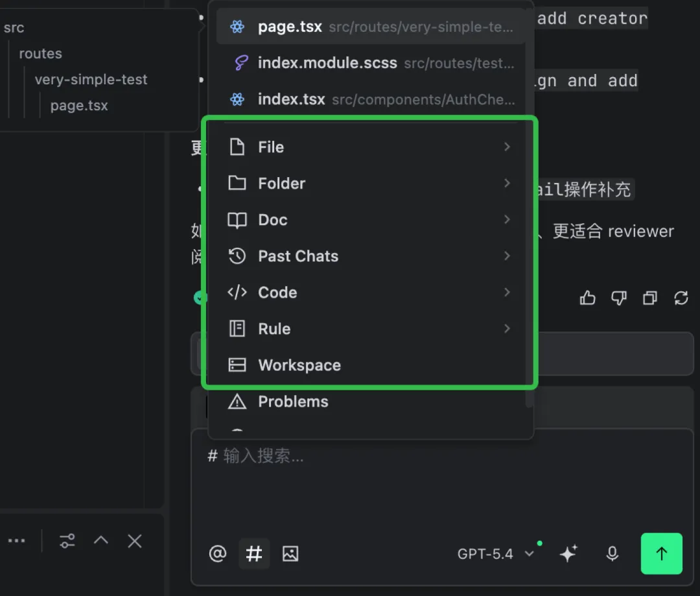Image resolution: width=700 pixels, height=596 pixels.
Task: Click the # context button
Action: coord(254,554)
